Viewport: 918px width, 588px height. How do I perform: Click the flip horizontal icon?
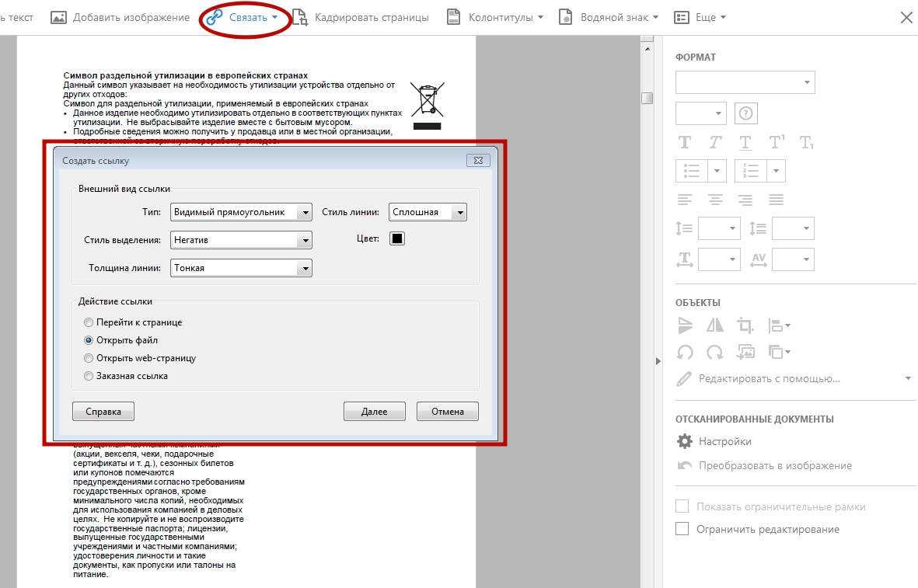[x=714, y=325]
